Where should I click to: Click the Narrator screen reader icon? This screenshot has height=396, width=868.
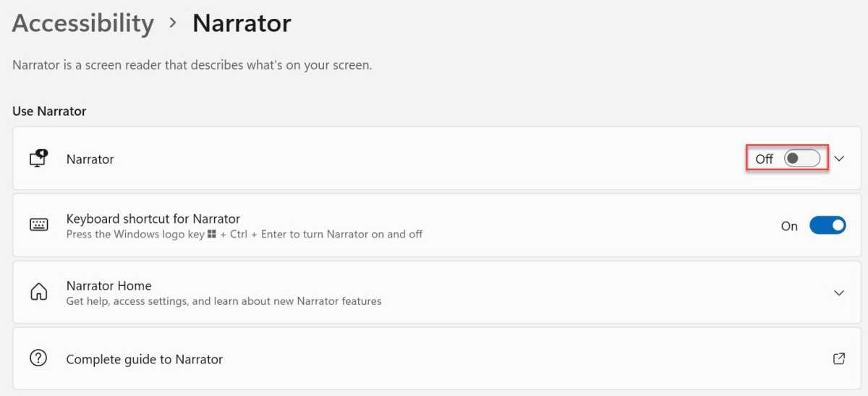39,159
